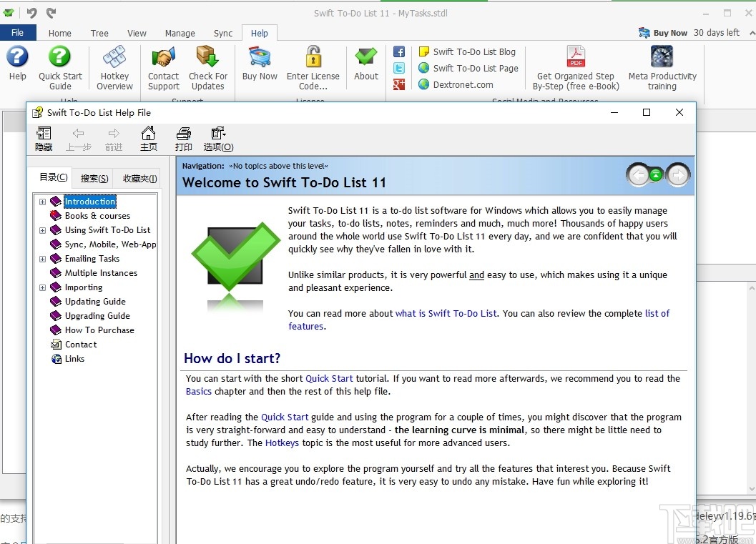This screenshot has height=544, width=756.
Task: Click Buy Now in top-right corner
Action: point(663,33)
